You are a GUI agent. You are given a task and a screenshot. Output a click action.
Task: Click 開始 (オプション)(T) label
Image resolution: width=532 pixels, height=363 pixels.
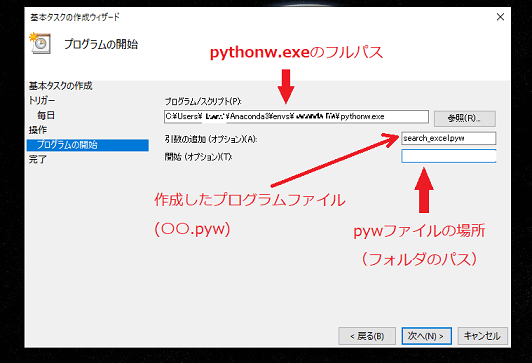pyautogui.click(x=198, y=157)
